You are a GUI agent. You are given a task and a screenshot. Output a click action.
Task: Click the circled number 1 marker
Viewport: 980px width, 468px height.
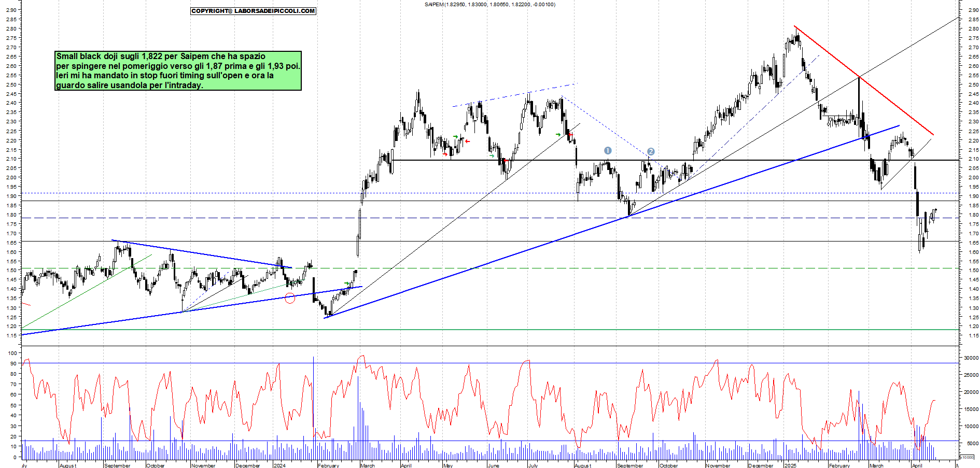(608, 150)
